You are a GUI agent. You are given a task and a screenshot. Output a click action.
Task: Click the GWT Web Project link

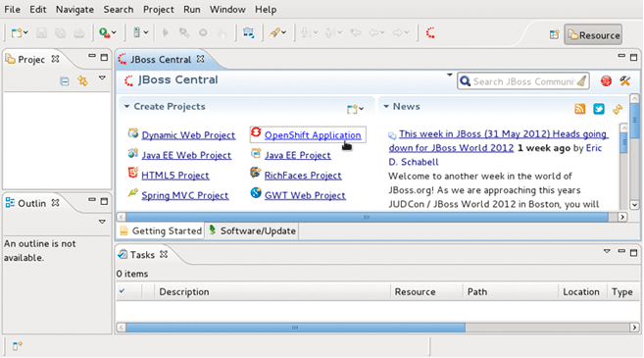[305, 195]
